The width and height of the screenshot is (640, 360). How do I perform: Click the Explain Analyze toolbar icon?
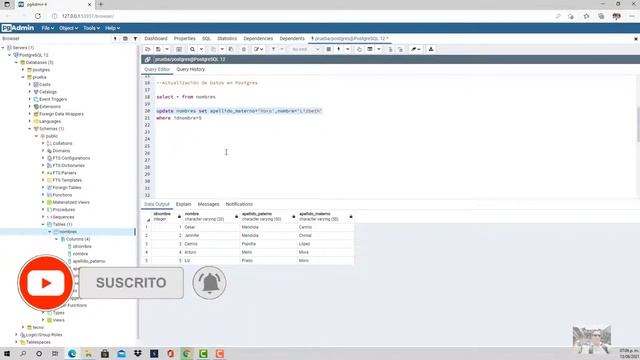[x=370, y=49]
